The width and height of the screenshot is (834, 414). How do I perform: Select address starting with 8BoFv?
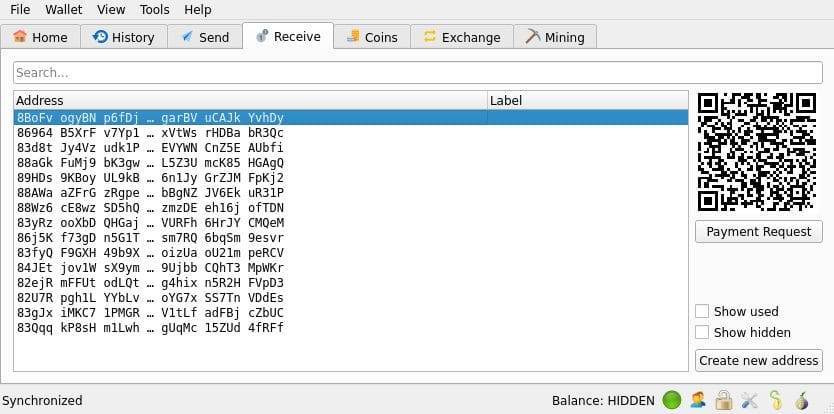click(351, 118)
